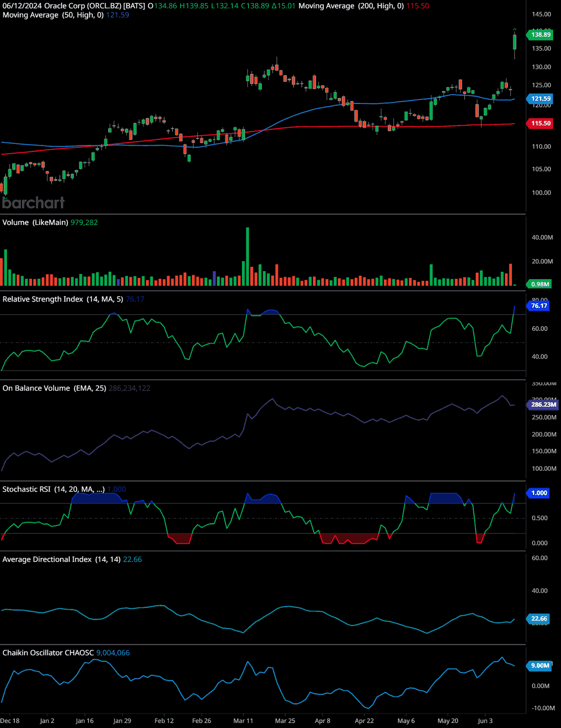Click the green 138.89 last price tag

540,35
